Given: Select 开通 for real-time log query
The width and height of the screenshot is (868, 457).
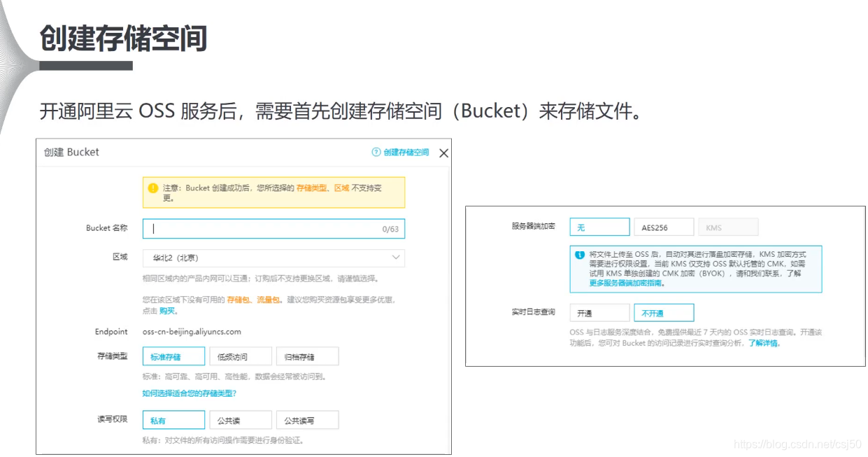Looking at the screenshot, I should (599, 313).
